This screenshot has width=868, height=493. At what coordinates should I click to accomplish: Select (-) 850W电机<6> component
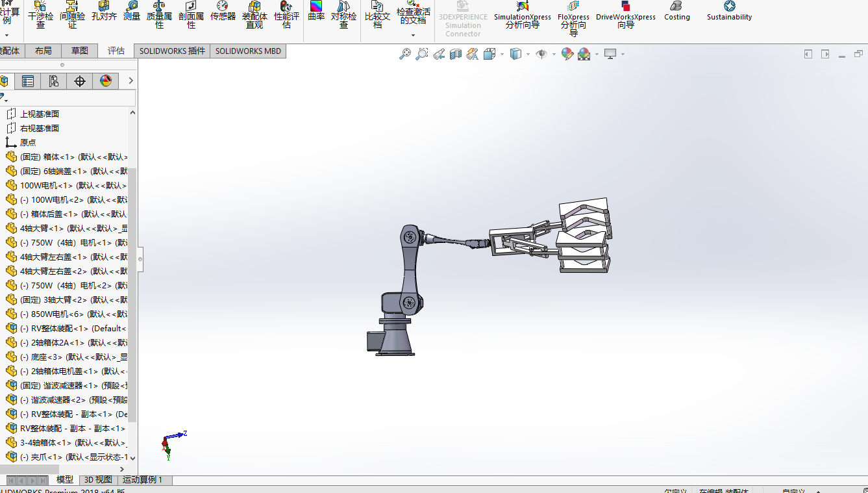coord(66,314)
